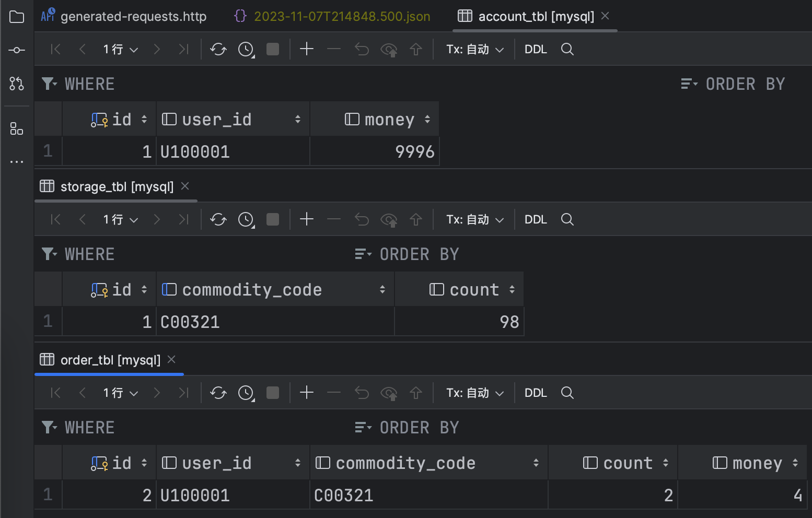Open filter history in account_tbl WHERE
This screenshot has height=518, width=812.
point(49,84)
